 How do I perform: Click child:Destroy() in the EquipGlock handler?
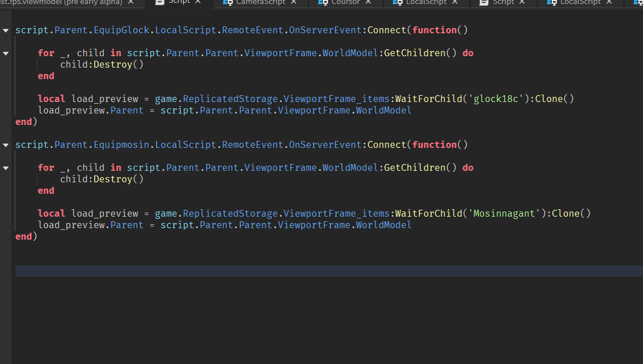[x=102, y=65]
